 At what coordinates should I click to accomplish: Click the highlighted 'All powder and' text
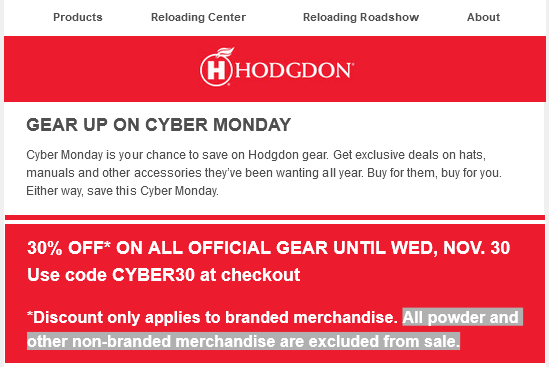[x=460, y=317]
